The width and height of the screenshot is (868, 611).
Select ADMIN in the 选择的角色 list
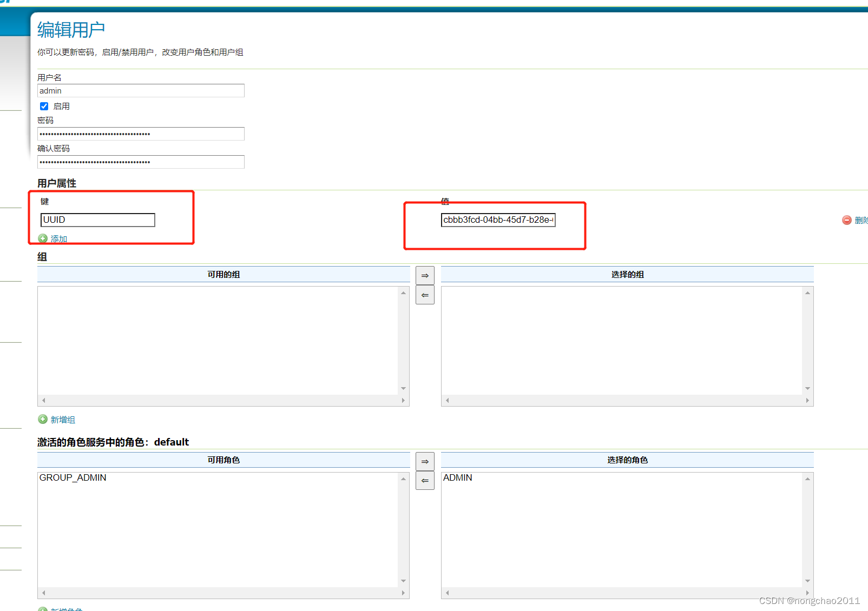[x=457, y=477]
